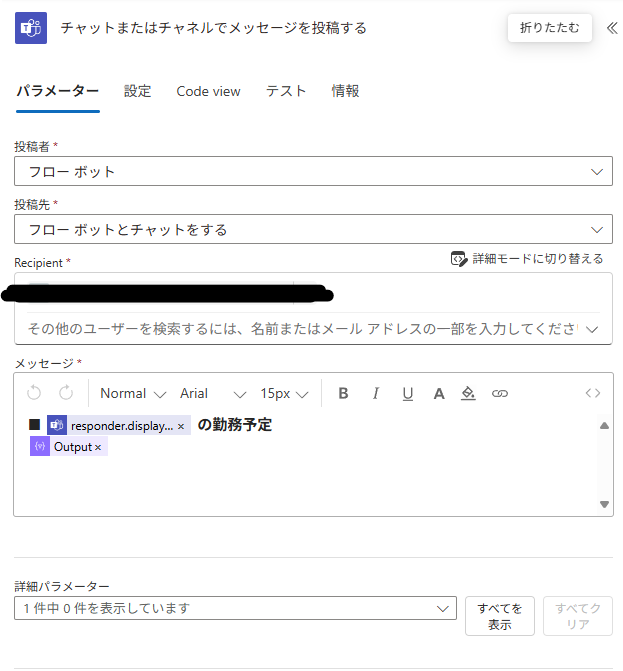
Task: Expand the Recipient user search chevron
Action: click(x=592, y=330)
